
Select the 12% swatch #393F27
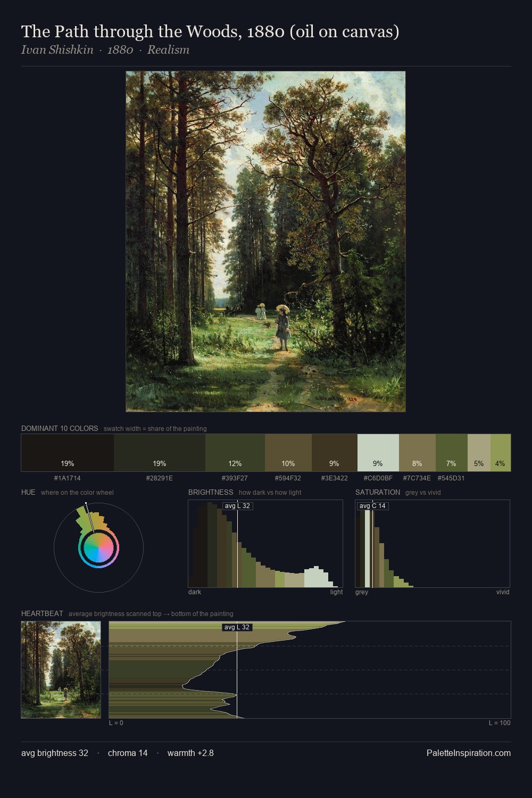click(x=235, y=453)
